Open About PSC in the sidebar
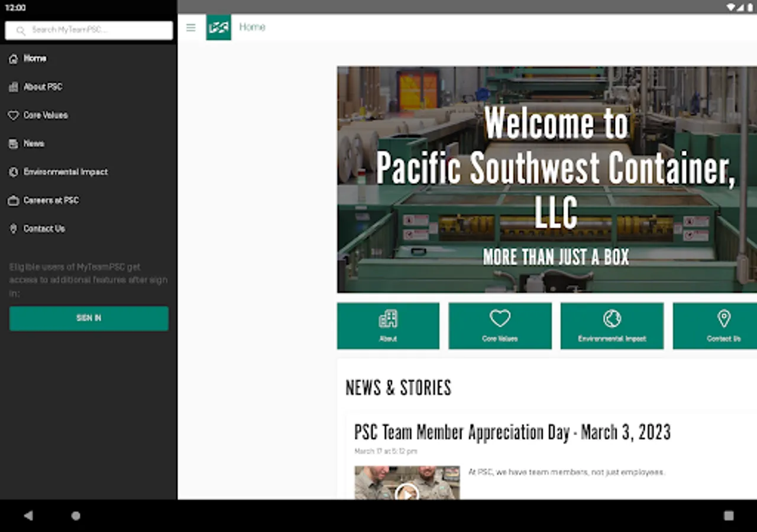The image size is (757, 532). [89, 87]
